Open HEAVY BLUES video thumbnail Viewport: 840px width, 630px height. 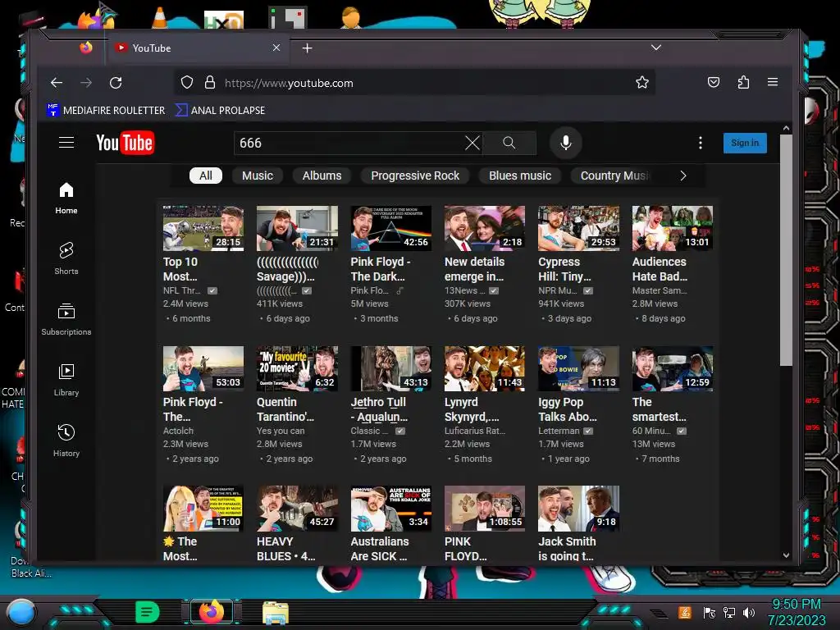pos(297,509)
